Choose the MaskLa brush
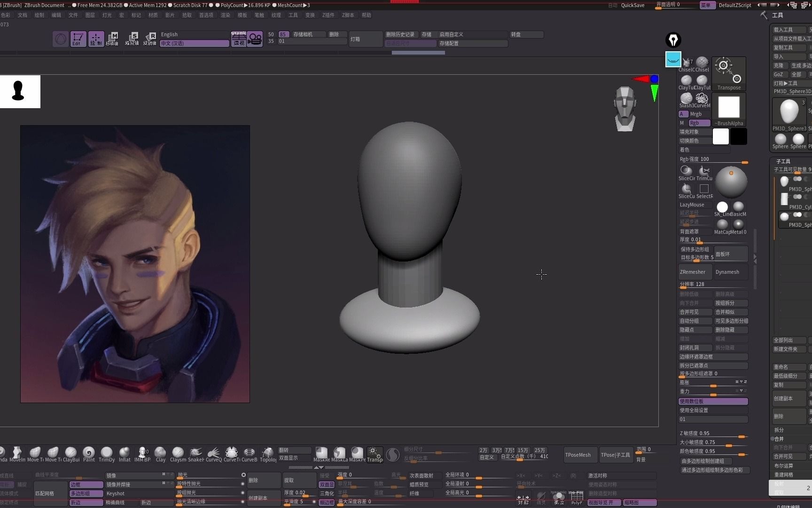Screen dimensions: 812x508 (339, 454)
